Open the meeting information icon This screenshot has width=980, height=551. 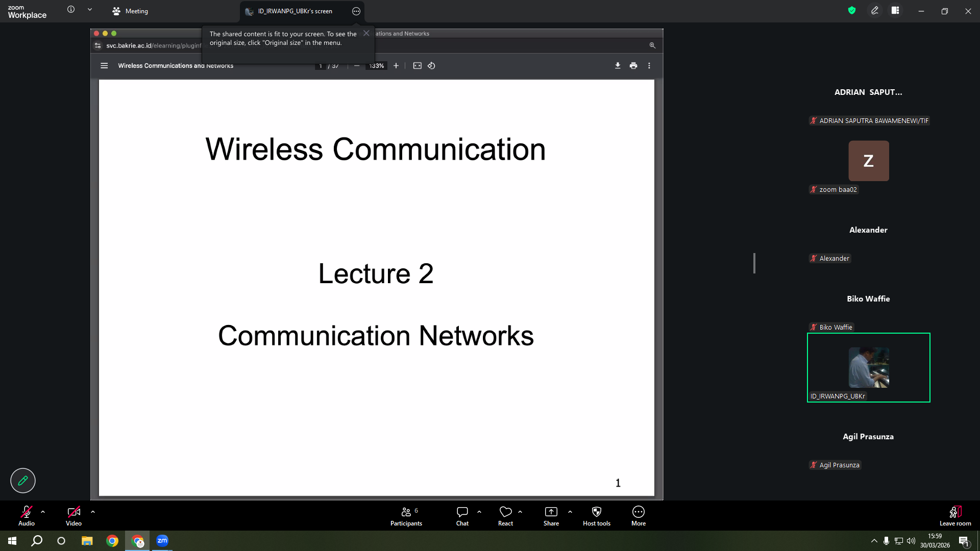pos(71,9)
